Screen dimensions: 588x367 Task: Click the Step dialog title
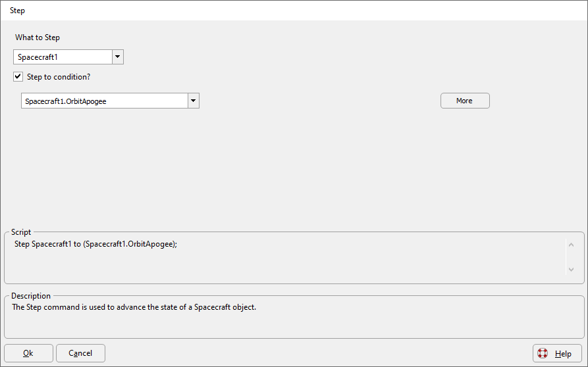(17, 11)
